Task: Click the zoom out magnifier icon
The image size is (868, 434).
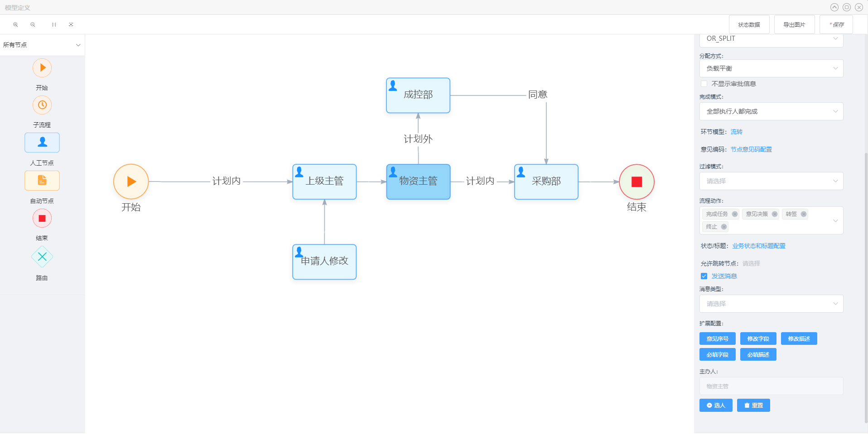Action: pyautogui.click(x=33, y=24)
